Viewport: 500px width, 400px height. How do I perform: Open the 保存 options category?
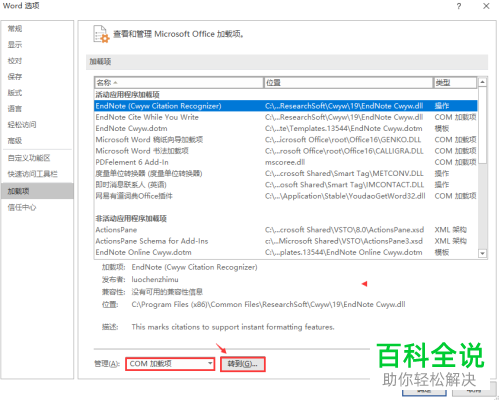pyautogui.click(x=15, y=77)
